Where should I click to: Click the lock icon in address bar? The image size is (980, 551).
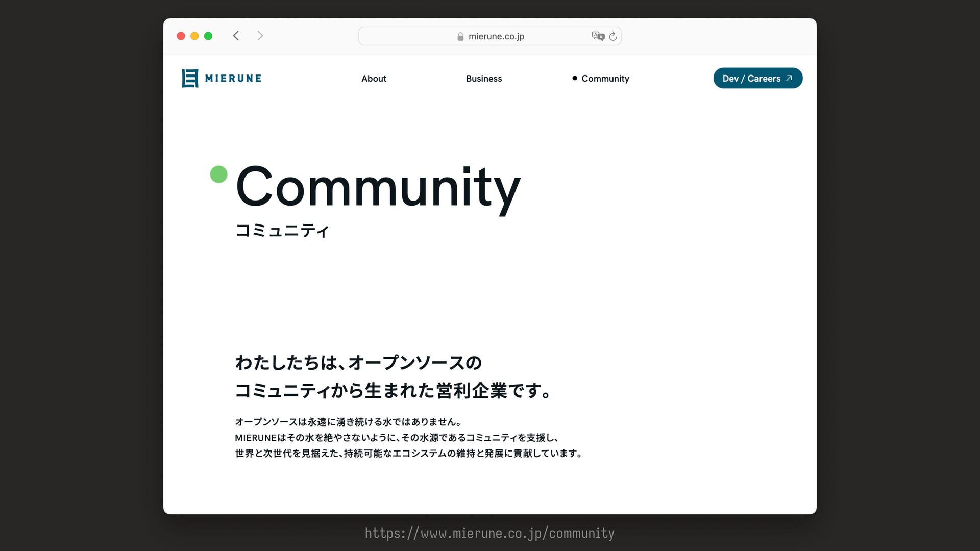coord(460,37)
